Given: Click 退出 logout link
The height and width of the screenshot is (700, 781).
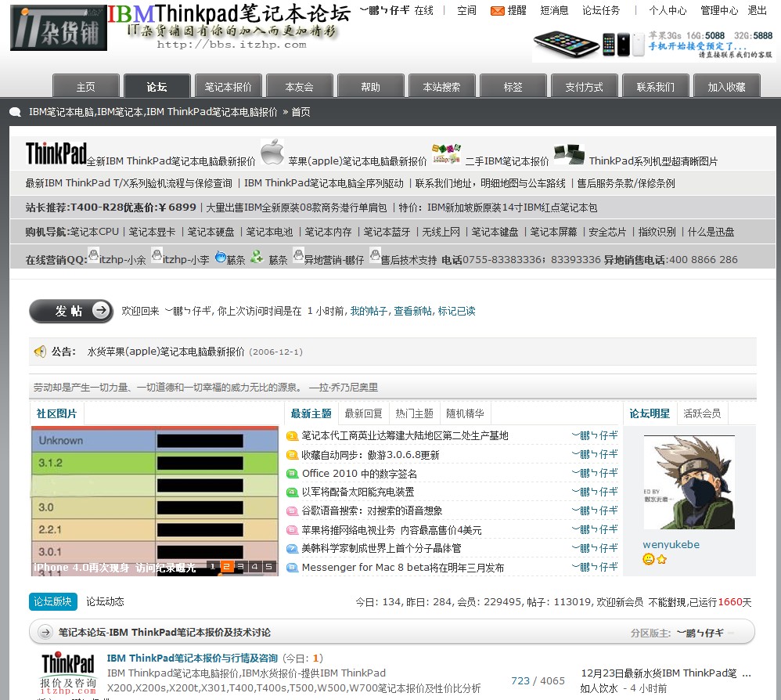Looking at the screenshot, I should pos(757,10).
